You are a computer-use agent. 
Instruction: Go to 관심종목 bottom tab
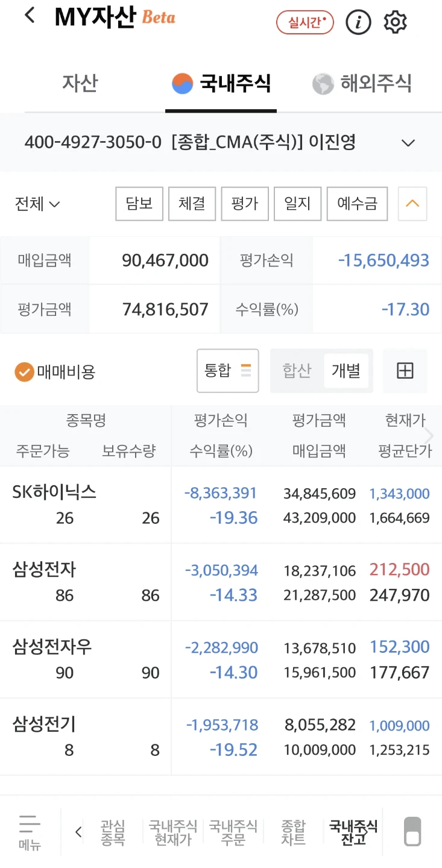point(113,832)
